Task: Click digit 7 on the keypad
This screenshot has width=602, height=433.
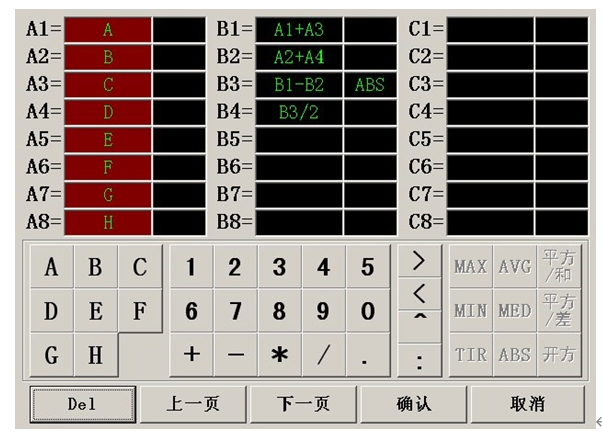Action: click(235, 311)
